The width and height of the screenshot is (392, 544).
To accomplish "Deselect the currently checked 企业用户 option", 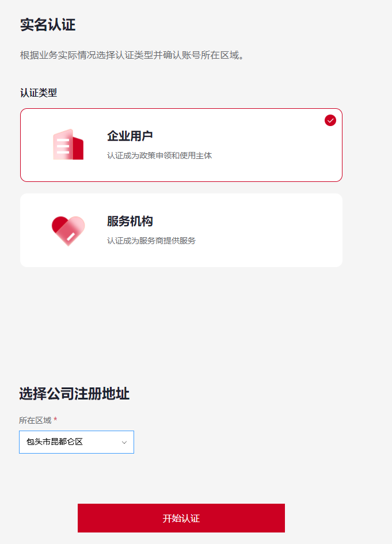I will 181,144.
